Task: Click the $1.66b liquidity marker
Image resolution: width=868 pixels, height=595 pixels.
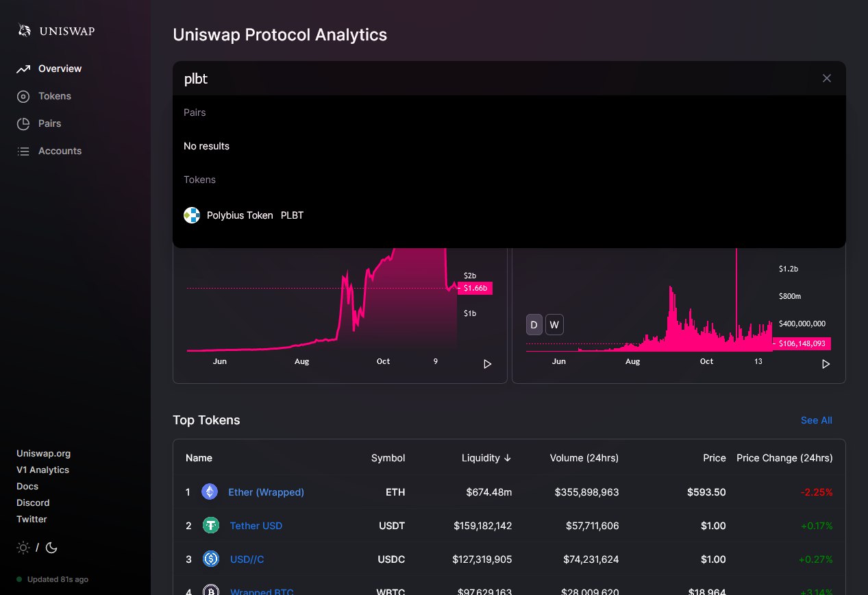Action: (x=475, y=288)
